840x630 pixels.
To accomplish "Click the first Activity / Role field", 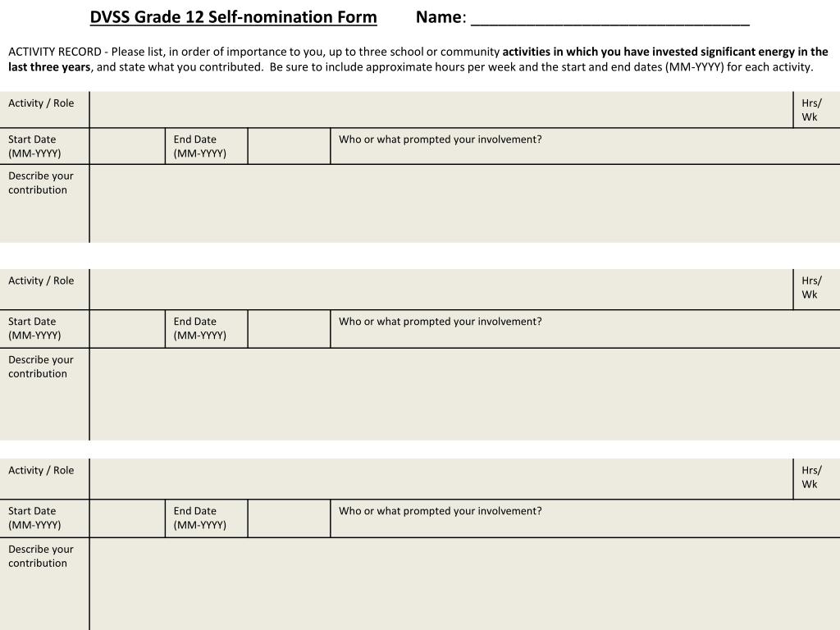I will pyautogui.click(x=441, y=109).
